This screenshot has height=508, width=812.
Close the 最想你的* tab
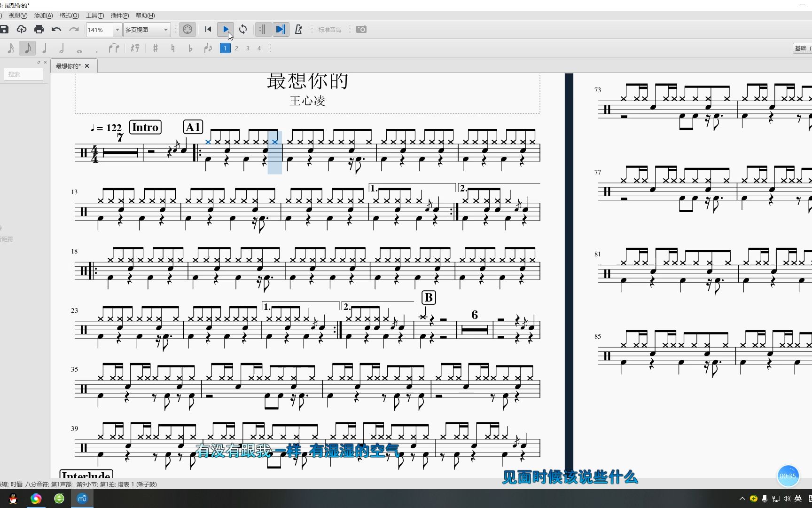coord(87,66)
